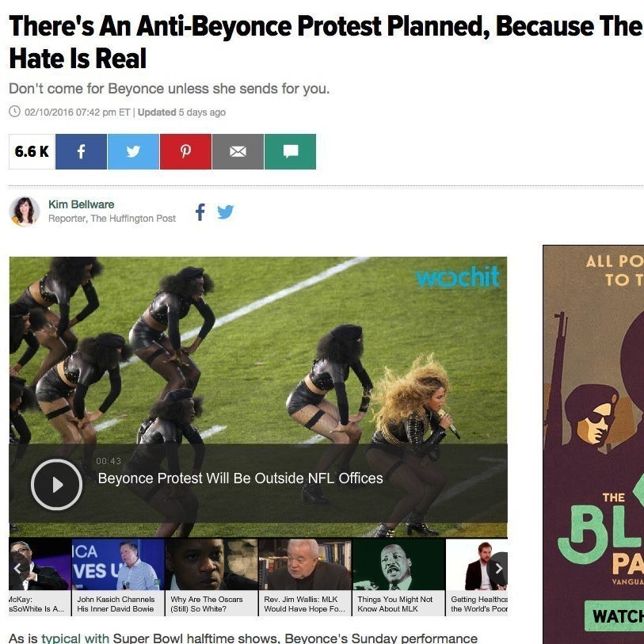Screen dimensions: 644x644
Task: Click the WATCH button in the ad
Action: [x=614, y=616]
